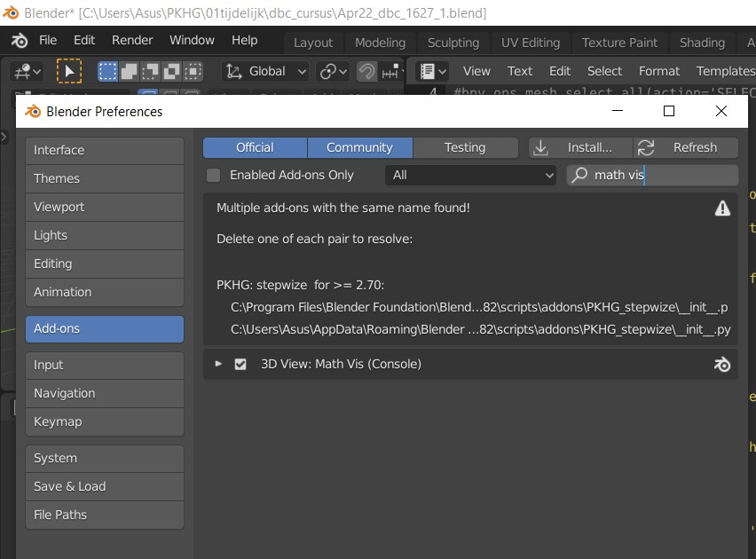Switch to the Modeling workspace tab

coord(380,43)
